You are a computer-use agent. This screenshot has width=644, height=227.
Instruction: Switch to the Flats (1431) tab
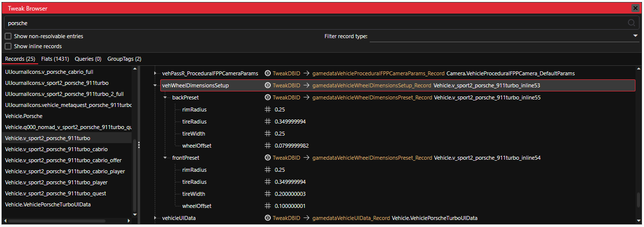(x=55, y=59)
